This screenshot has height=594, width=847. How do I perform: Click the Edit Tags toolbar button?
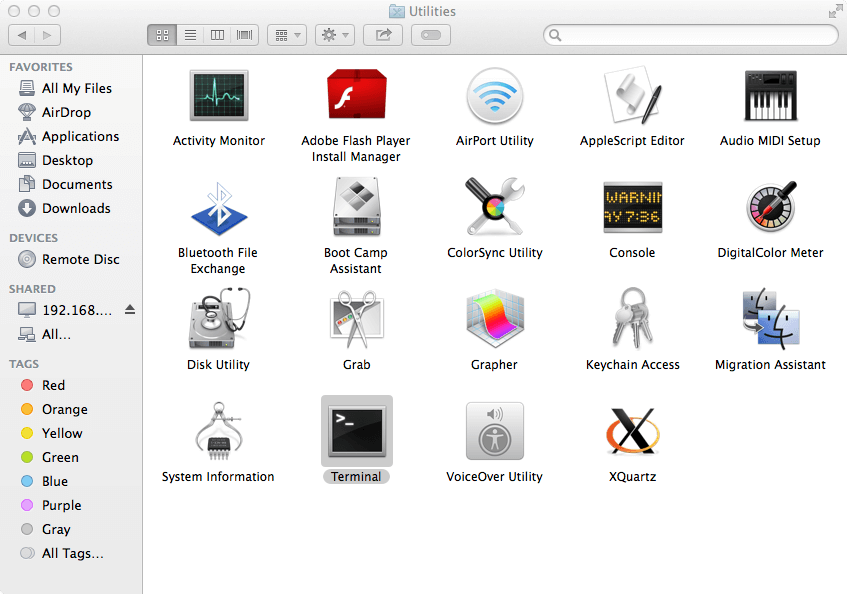(x=431, y=35)
